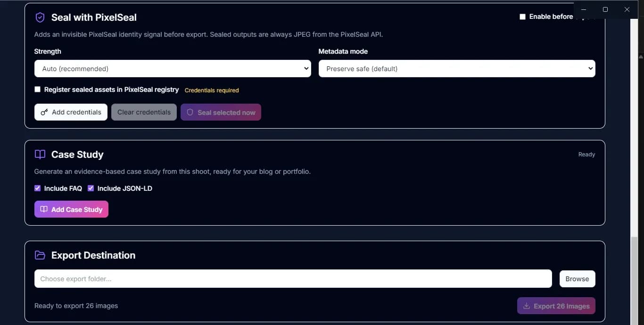This screenshot has width=644, height=325.
Task: Click the Export Destination folder icon
Action: click(40, 255)
